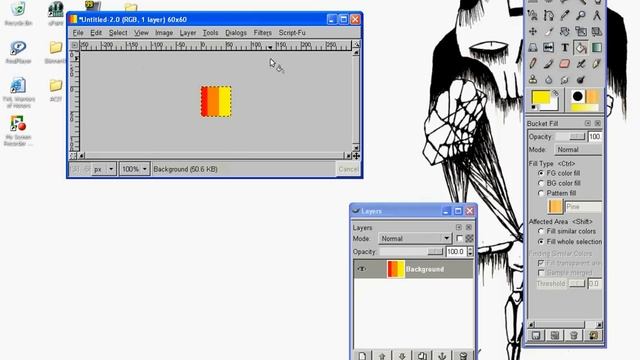The image size is (640, 360).
Task: Select the Pencil tool
Action: click(533, 63)
